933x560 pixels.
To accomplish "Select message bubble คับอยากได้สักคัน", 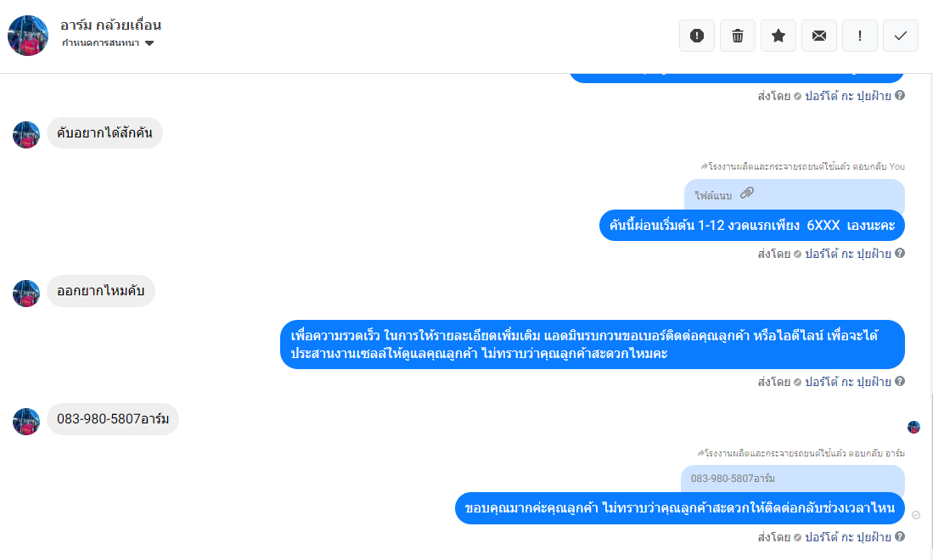I will (104, 132).
